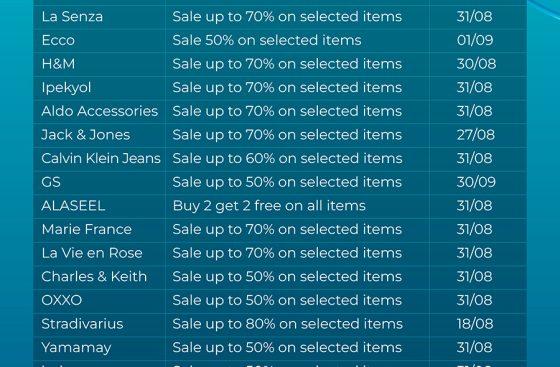Select the Ipekyol row brand name
Screen dimensions: 560x367
click(x=66, y=88)
